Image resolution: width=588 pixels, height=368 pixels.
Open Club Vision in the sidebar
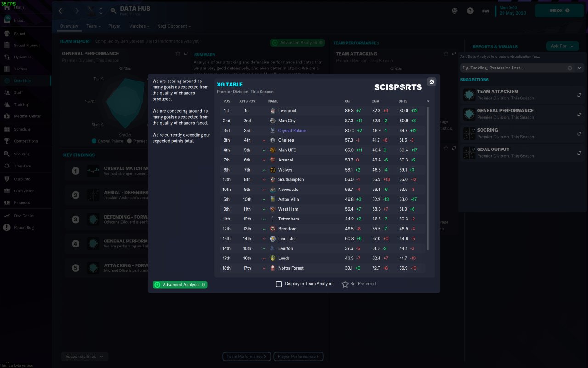24,191
